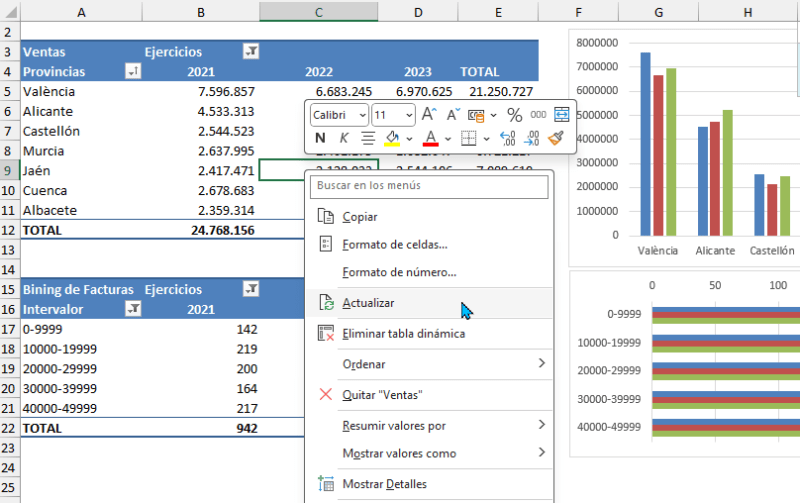Click the Actualizar refresh icon
800x503 pixels.
tap(326, 303)
